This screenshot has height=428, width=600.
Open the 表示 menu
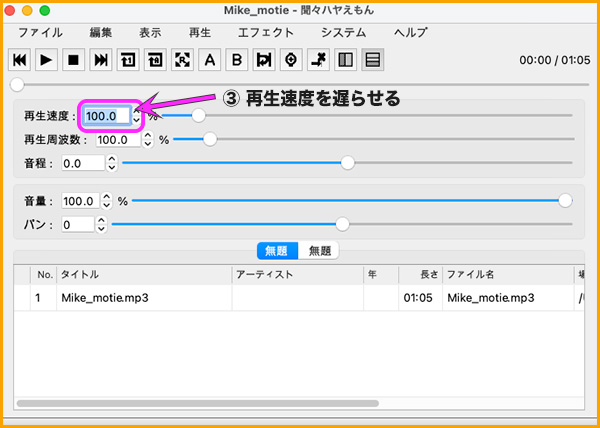pos(150,33)
